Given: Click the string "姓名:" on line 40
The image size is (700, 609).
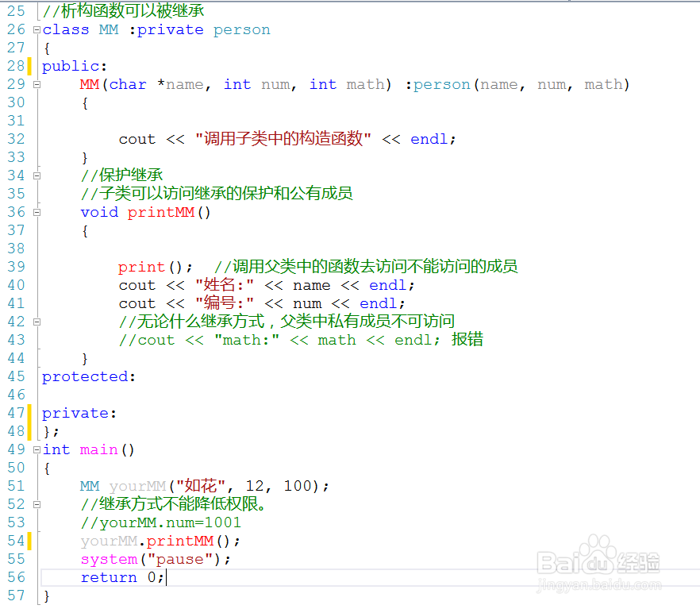Looking at the screenshot, I should pyautogui.click(x=225, y=285).
